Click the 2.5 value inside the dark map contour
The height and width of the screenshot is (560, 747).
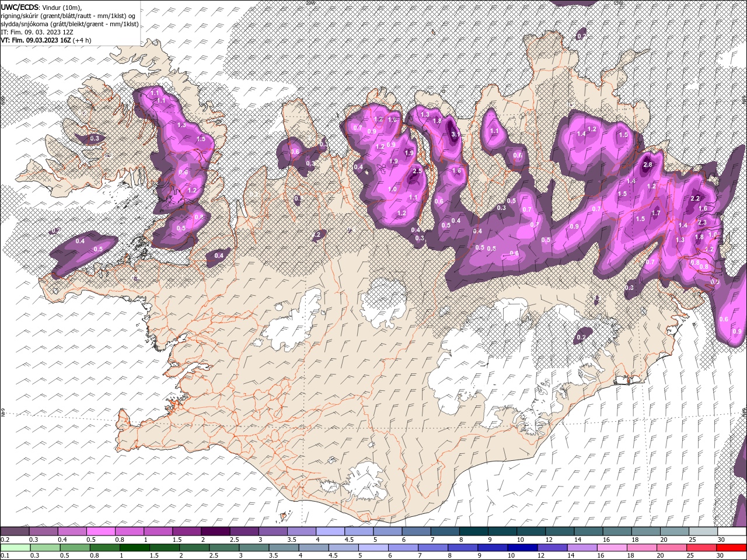pos(417,171)
